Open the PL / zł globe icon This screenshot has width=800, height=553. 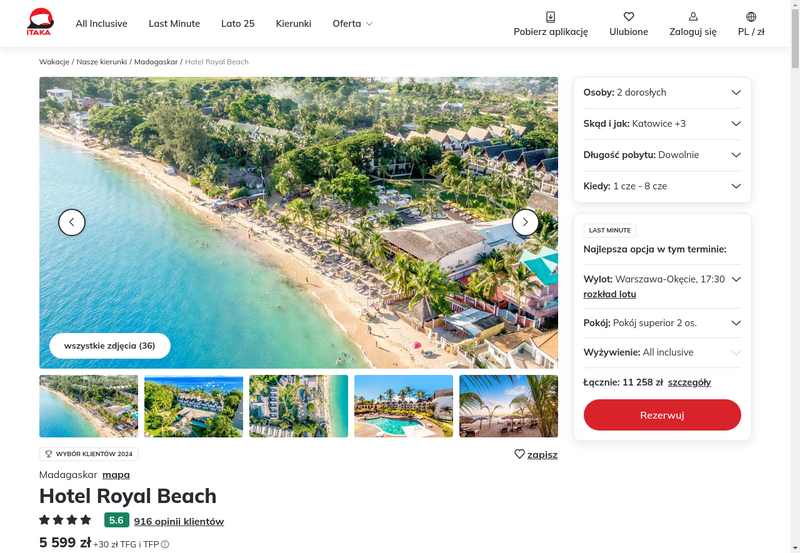pos(751,17)
